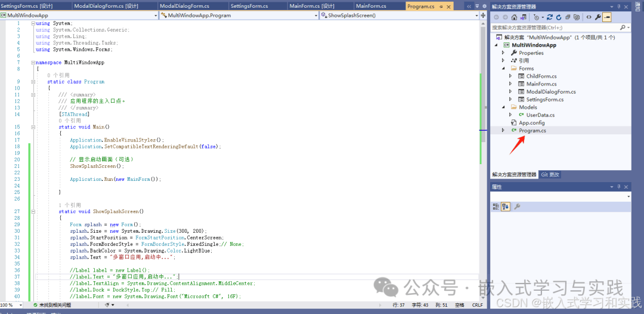The width and height of the screenshot is (644, 314).
Task: Click the Home icon in Solution Explorer toolbar
Action: 514,17
